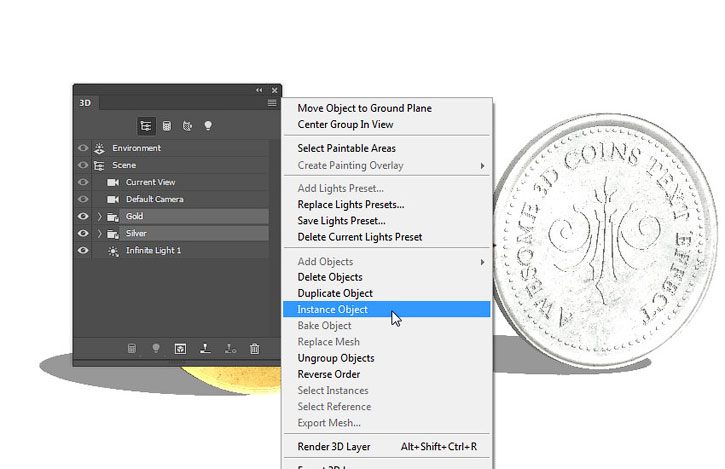
Task: Expand the Silver group arrow
Action: (99, 233)
